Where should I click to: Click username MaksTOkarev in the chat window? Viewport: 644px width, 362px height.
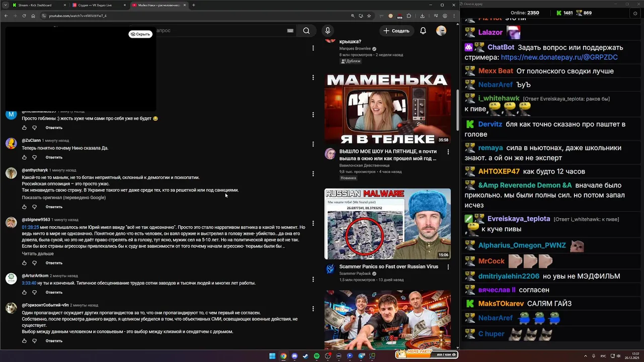coord(501,304)
